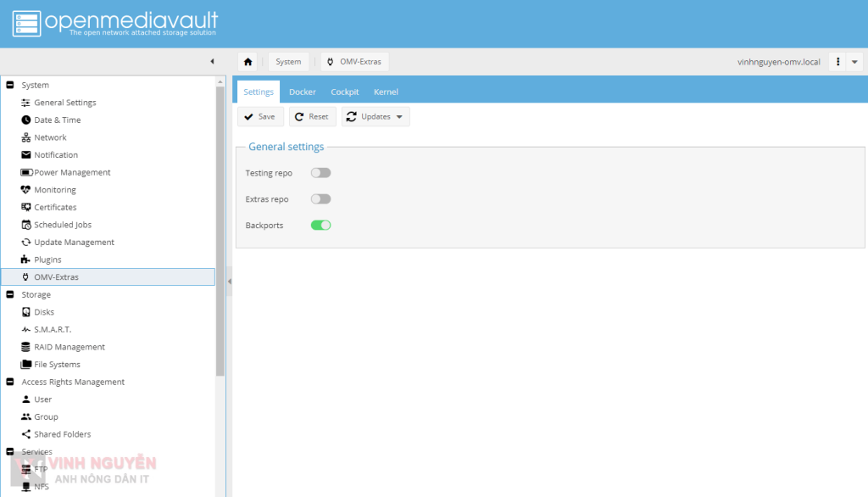The height and width of the screenshot is (497, 868).
Task: Reset the settings form
Action: point(312,117)
